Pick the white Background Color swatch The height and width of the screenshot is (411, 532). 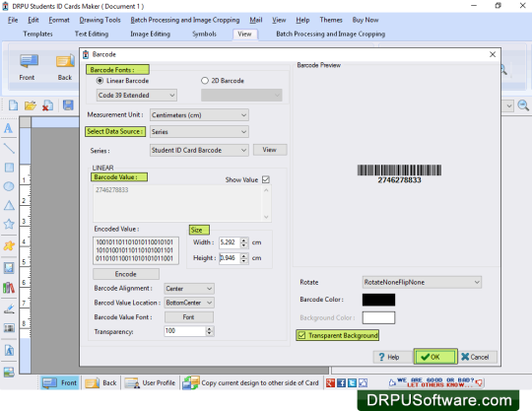pos(378,318)
